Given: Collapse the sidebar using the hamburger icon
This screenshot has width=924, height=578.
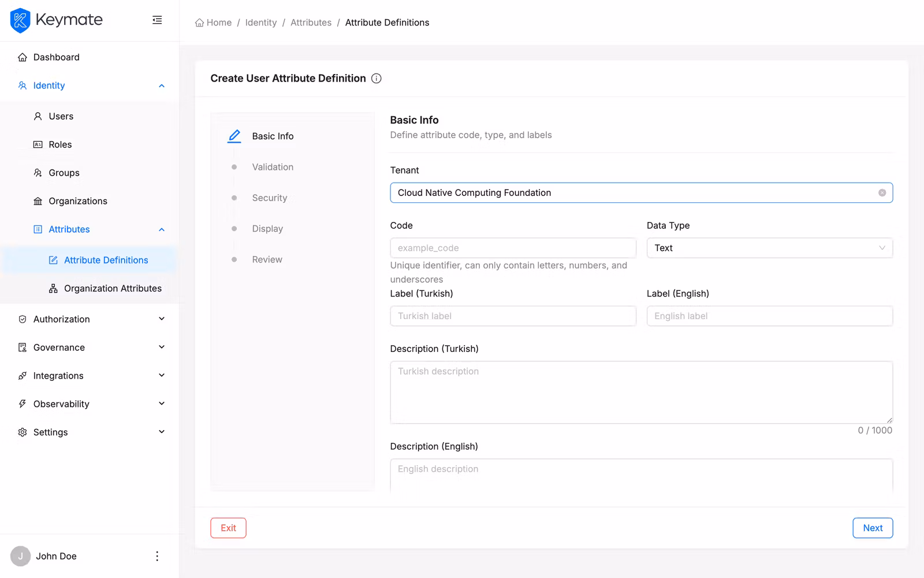Looking at the screenshot, I should coord(157,19).
